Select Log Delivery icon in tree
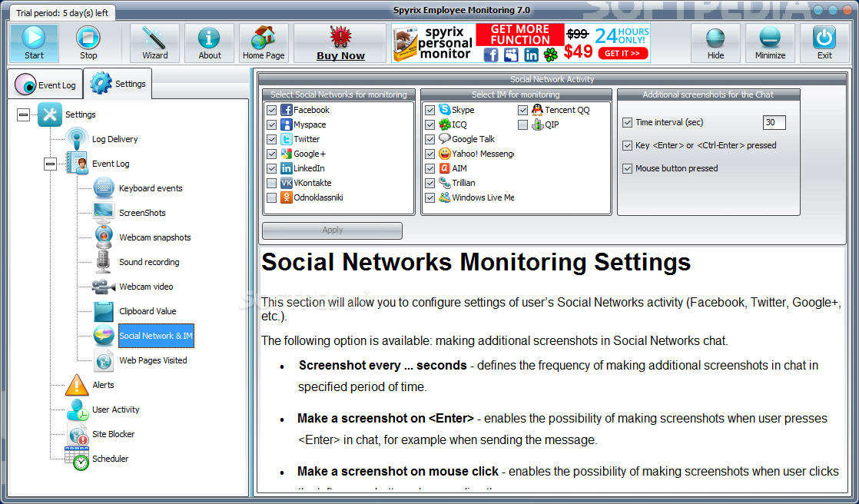 (77, 139)
